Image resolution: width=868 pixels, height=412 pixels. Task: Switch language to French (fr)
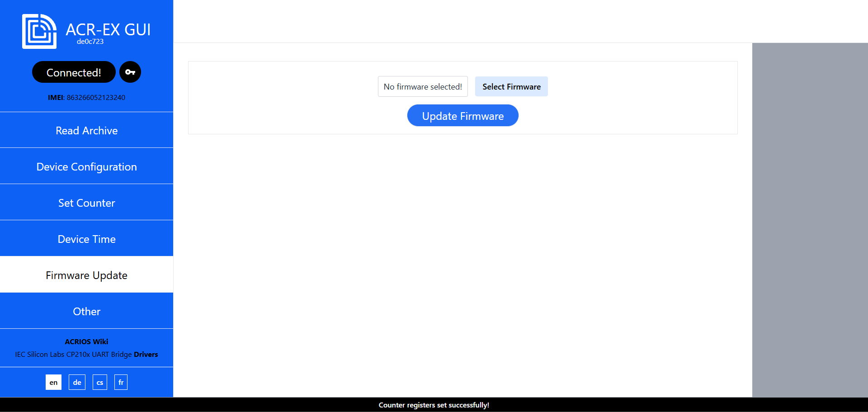(121, 383)
